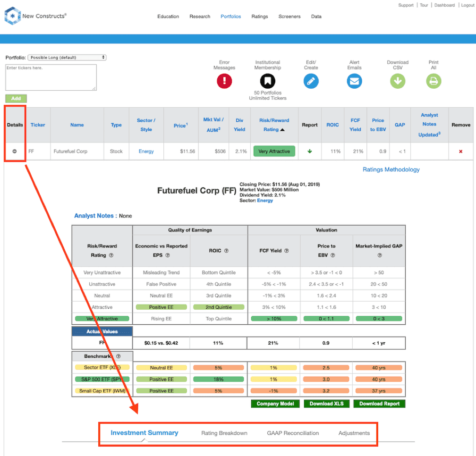The image size is (476, 456).
Task: Click the green Add button
Action: [x=16, y=98]
